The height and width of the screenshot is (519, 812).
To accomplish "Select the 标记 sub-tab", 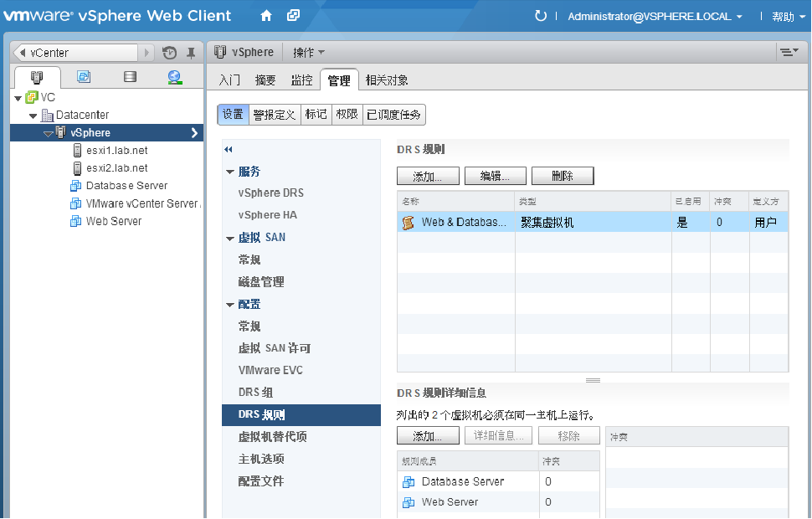I will click(316, 115).
